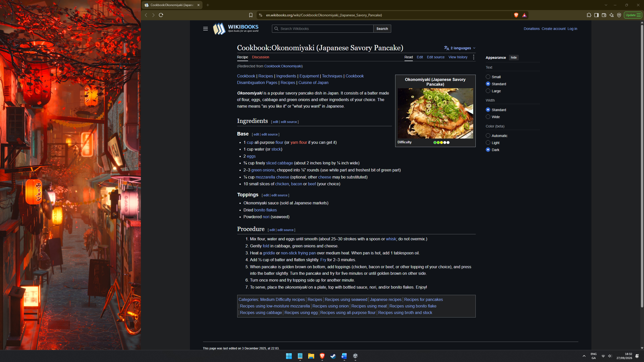Follow the bonito flakes link
Image resolution: width=644 pixels, height=362 pixels.
[265, 210]
